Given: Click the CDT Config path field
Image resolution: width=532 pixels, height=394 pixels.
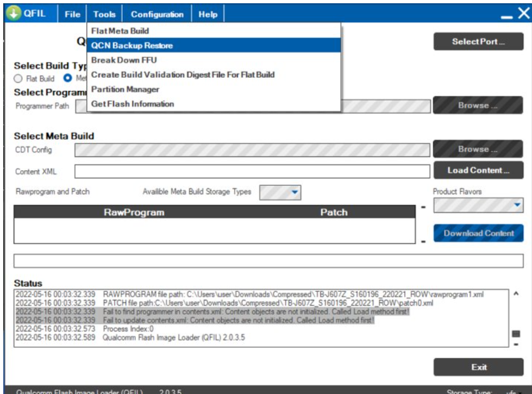Looking at the screenshot, I should pyautogui.click(x=252, y=150).
